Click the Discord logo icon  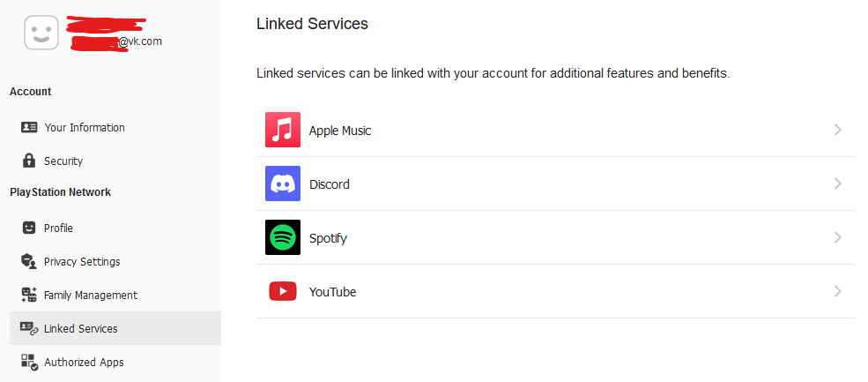tap(283, 184)
